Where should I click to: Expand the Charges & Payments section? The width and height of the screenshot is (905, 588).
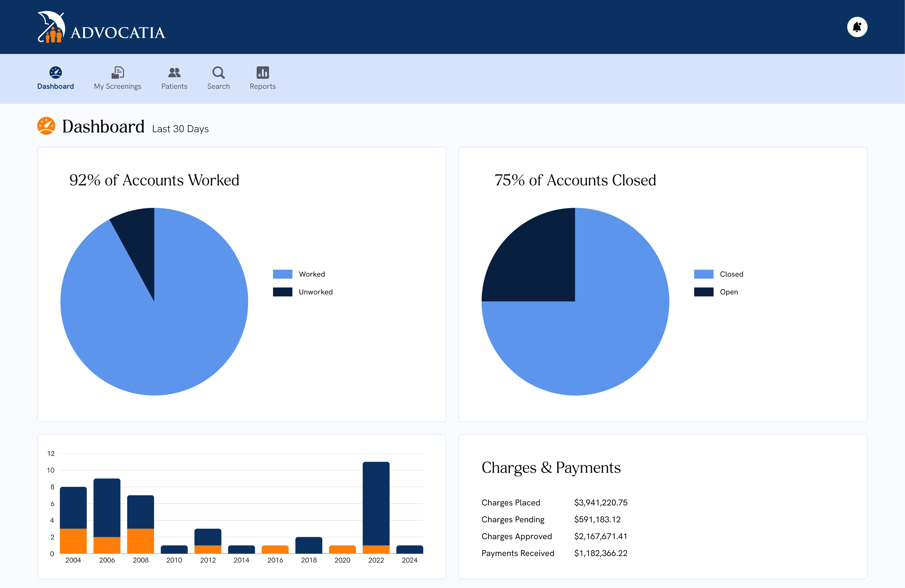pyautogui.click(x=551, y=468)
